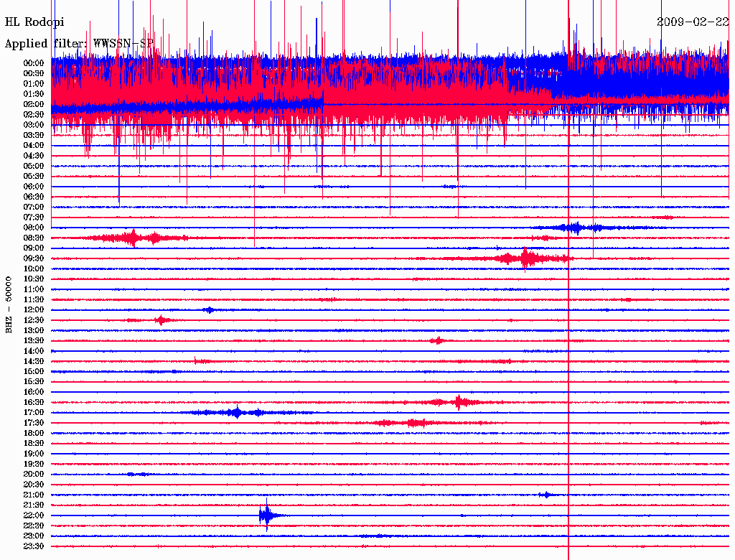Select the 12:30 time label
The image size is (735, 560).
click(x=34, y=320)
